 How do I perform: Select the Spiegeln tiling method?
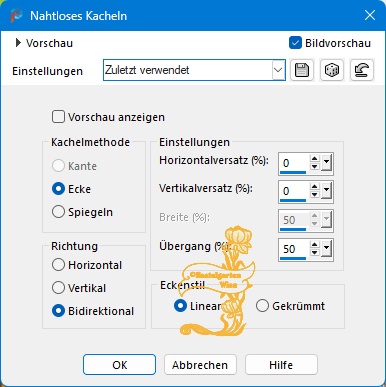click(58, 212)
